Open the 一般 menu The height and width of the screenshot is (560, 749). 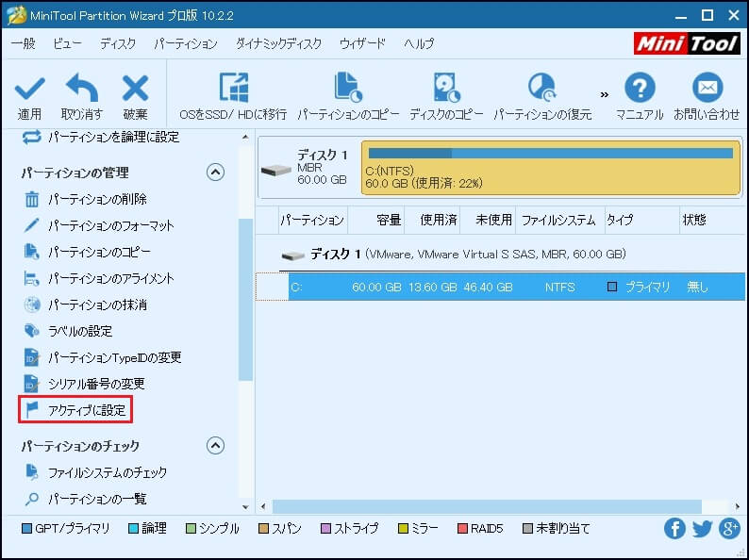coord(23,44)
